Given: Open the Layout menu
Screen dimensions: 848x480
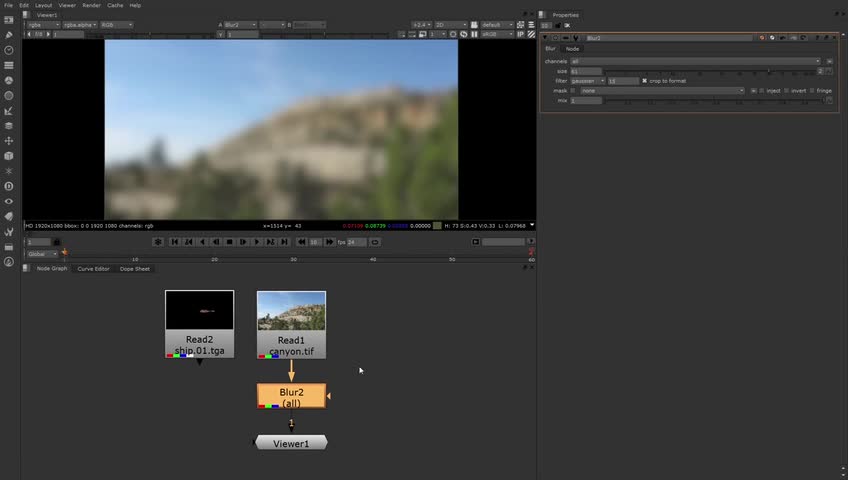Looking at the screenshot, I should pos(44,5).
